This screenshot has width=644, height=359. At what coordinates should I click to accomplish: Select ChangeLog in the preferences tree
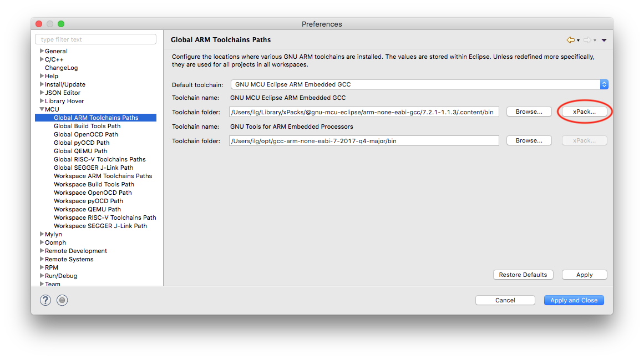(61, 68)
